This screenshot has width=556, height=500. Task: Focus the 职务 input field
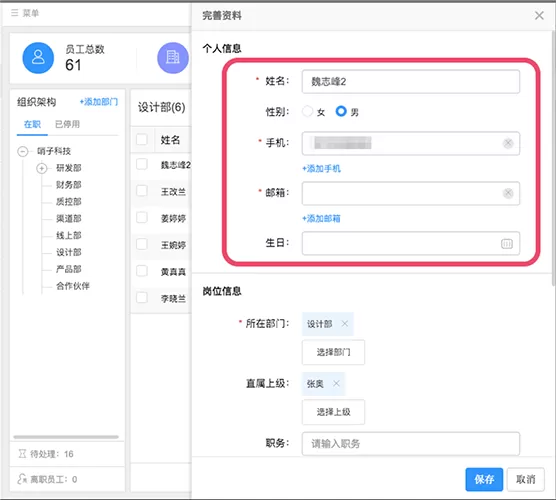coord(411,444)
